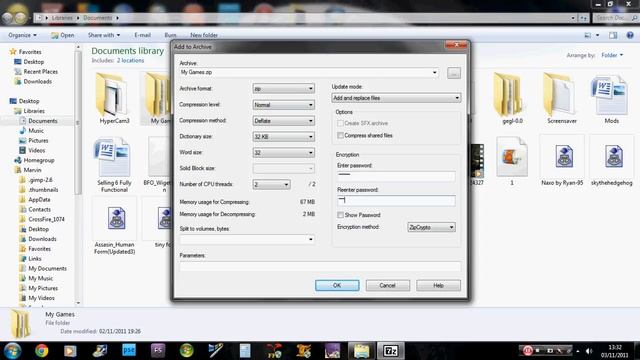Click the Parameters input field
Viewport: 640px width, 360px height.
(320, 266)
